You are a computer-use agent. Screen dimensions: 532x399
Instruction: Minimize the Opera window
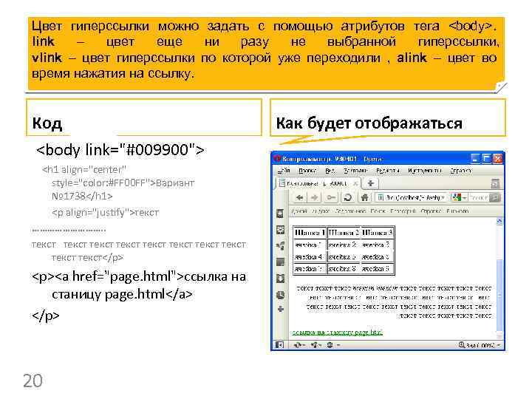(x=475, y=158)
